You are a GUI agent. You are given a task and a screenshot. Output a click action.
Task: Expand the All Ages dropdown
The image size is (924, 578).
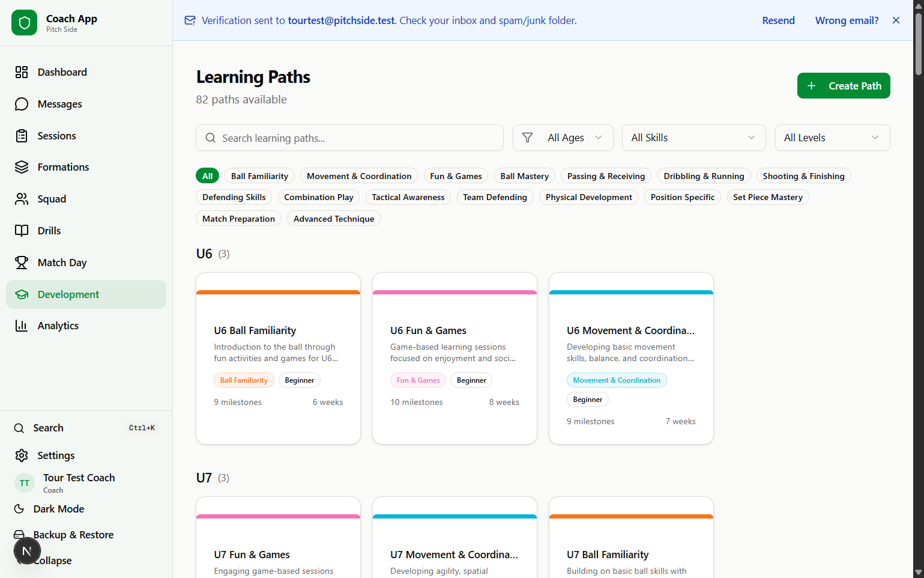(563, 138)
